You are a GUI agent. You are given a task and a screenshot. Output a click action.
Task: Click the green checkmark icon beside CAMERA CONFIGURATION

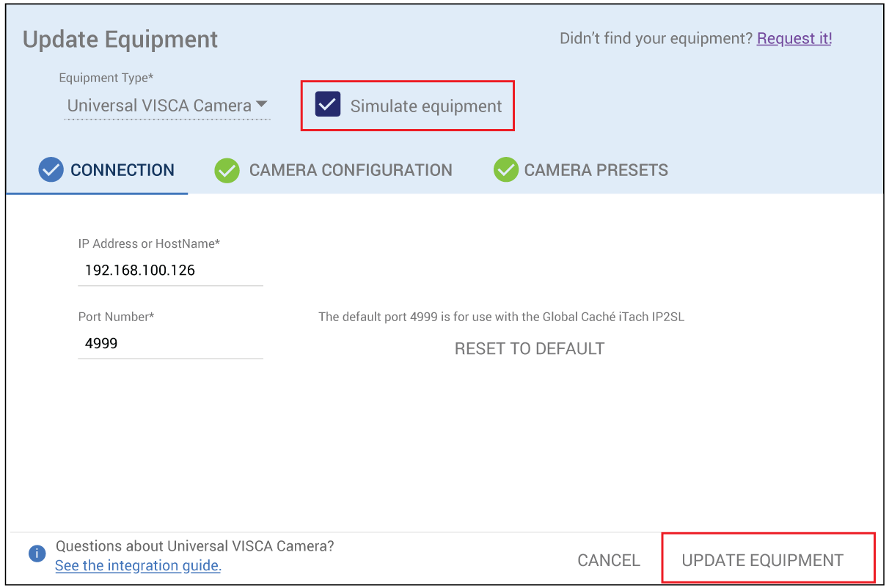pos(227,170)
